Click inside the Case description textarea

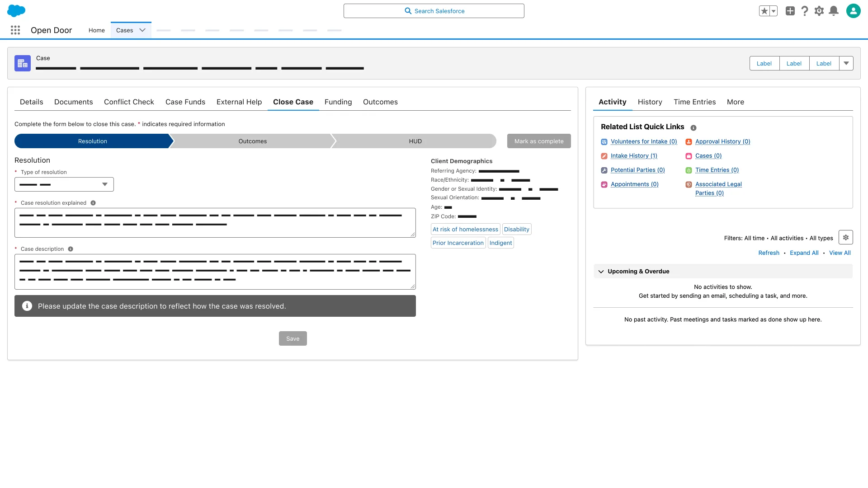[x=215, y=272]
